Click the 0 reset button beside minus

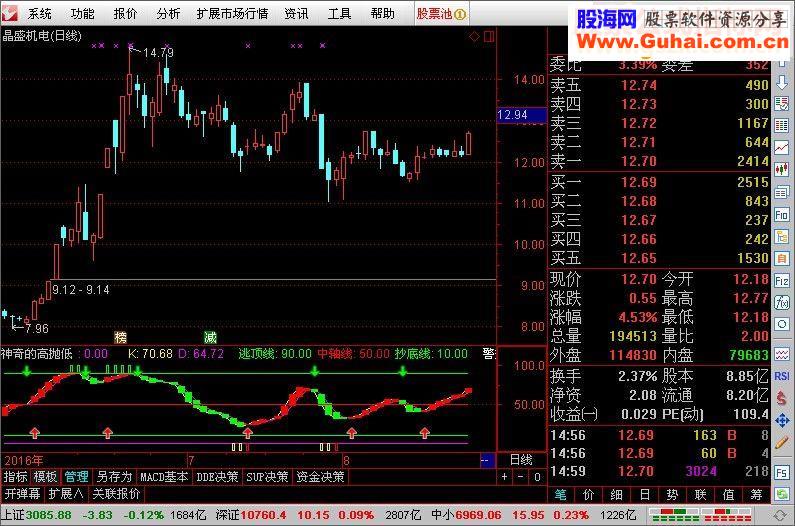pyautogui.click(x=537, y=477)
